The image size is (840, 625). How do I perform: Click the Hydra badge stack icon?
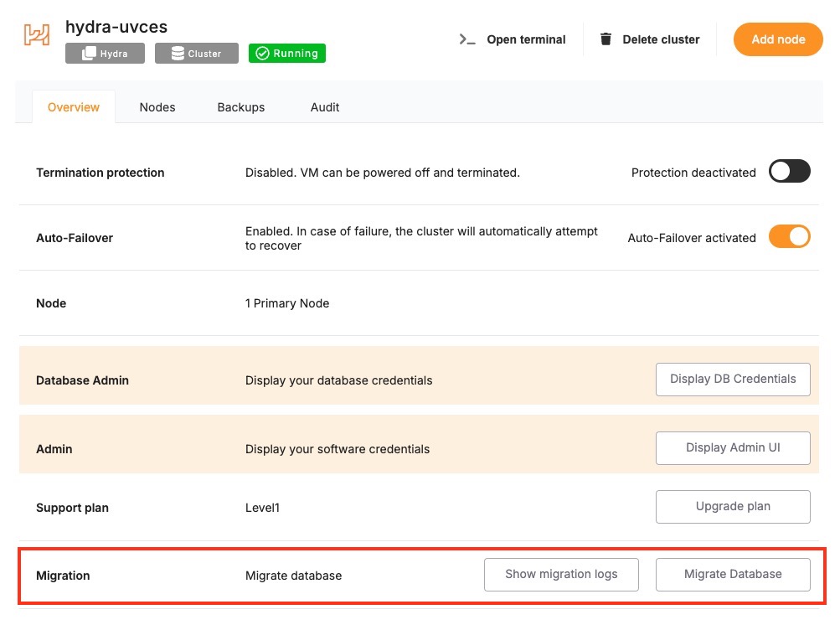click(88, 54)
